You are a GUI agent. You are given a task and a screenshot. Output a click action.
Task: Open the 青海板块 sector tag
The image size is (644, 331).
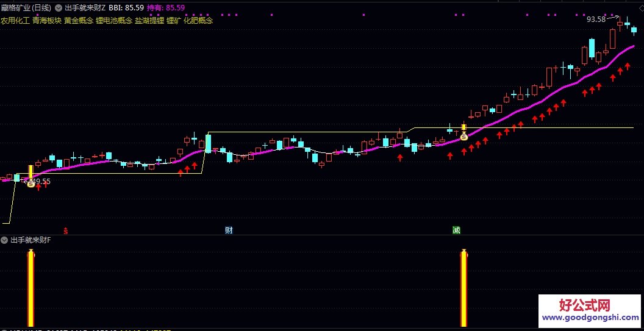[x=47, y=21]
